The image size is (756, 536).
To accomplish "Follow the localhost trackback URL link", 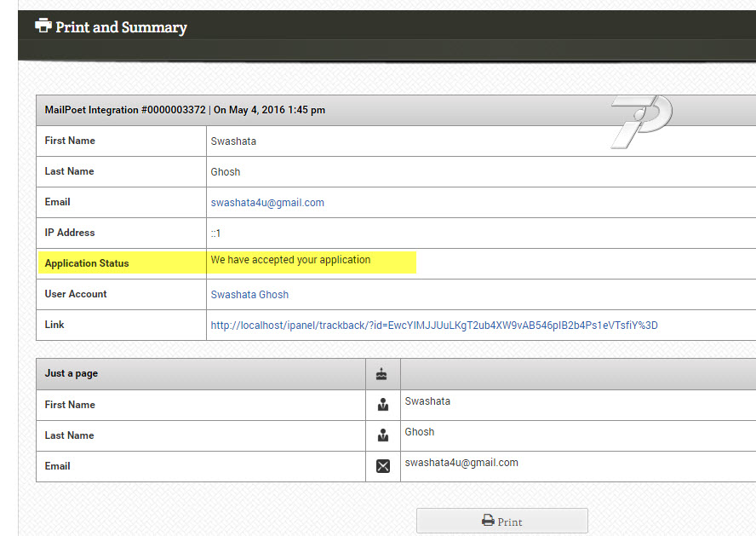I will pos(434,326).
